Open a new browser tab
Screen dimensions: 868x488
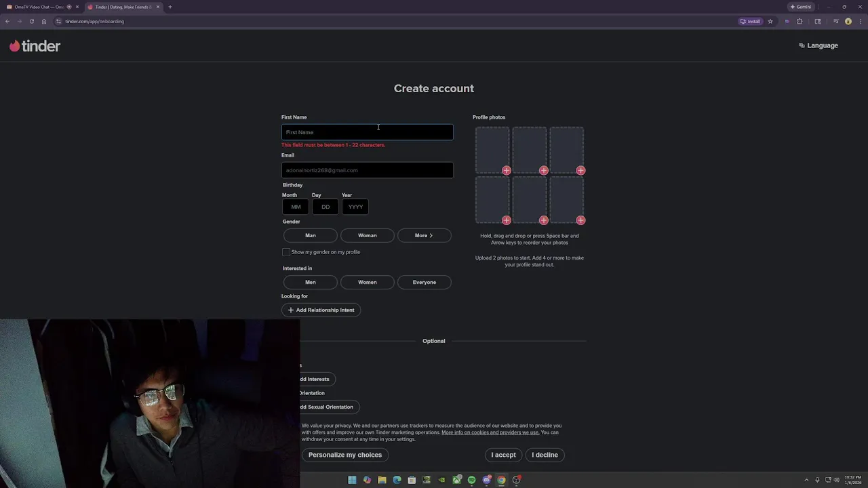click(170, 7)
